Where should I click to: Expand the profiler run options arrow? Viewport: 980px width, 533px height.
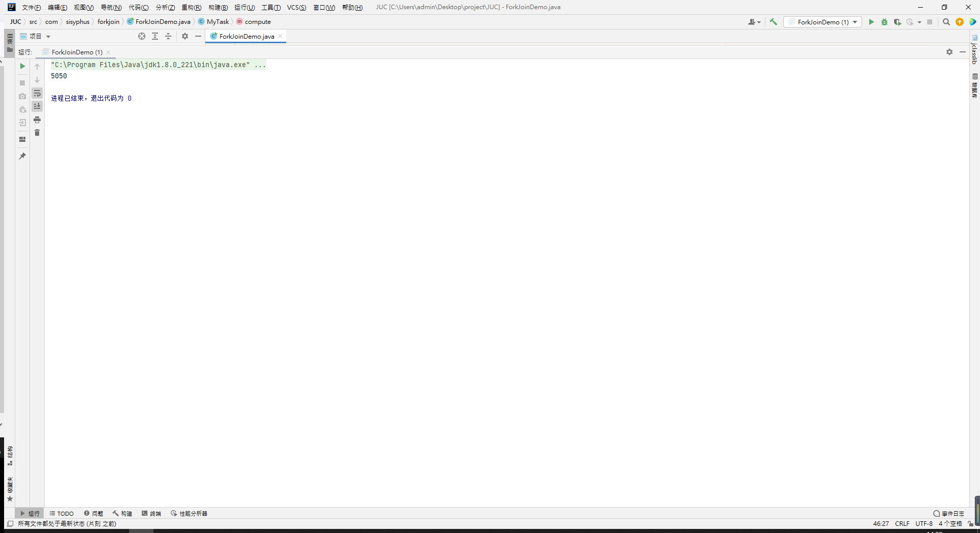pyautogui.click(x=920, y=22)
